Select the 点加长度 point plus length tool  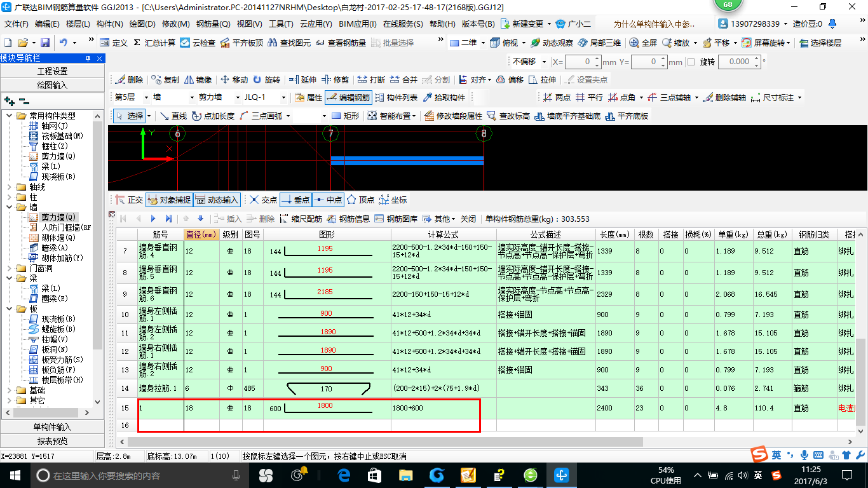coord(213,116)
